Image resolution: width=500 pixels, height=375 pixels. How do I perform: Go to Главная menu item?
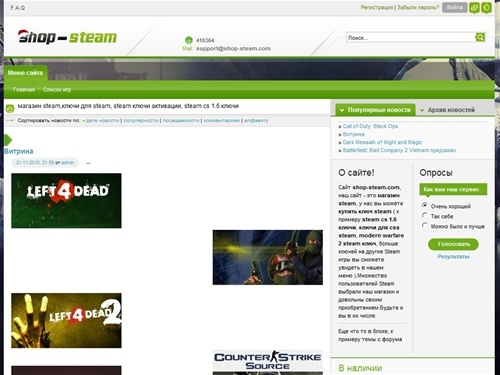(x=24, y=90)
